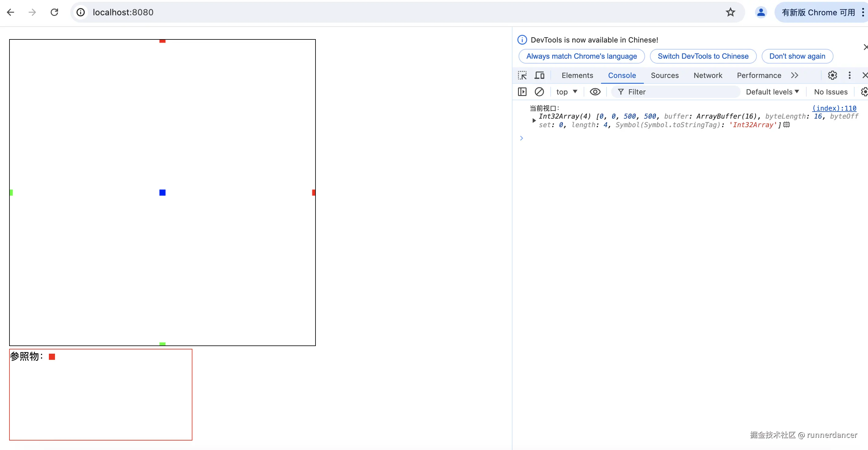Click Switch DevTools to Chinese button
The image size is (868, 450).
coord(703,56)
